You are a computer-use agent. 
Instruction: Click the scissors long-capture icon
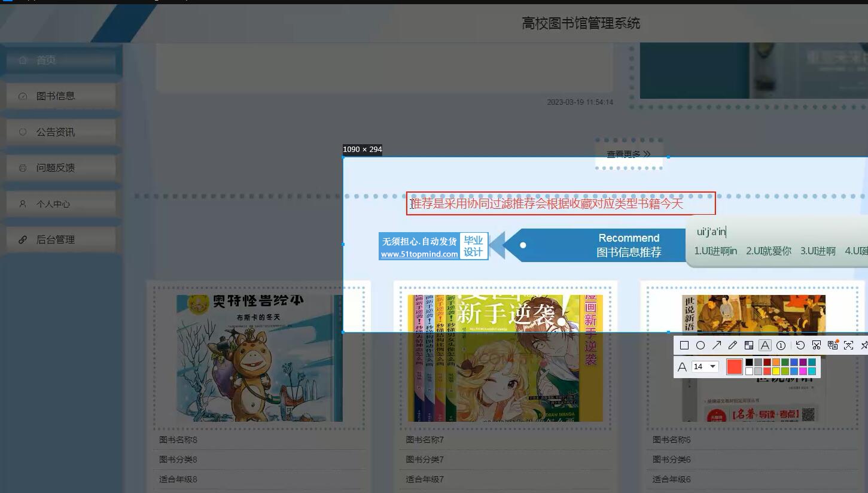[x=817, y=345]
